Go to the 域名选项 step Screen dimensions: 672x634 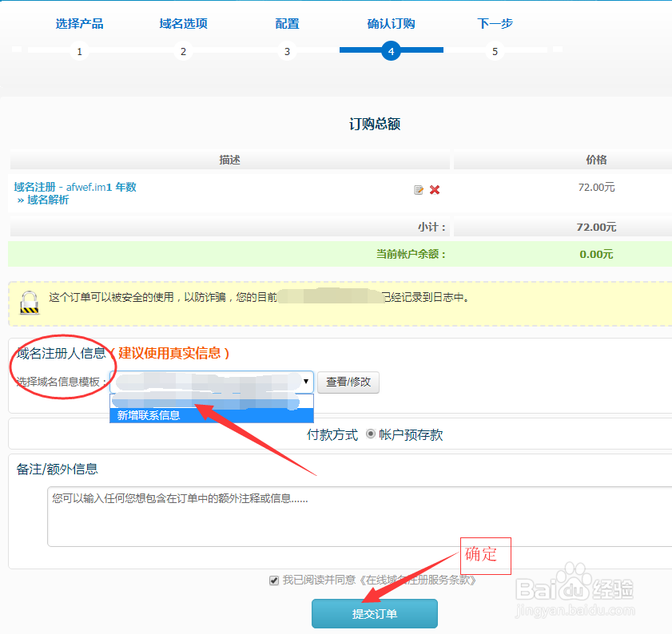click(184, 24)
